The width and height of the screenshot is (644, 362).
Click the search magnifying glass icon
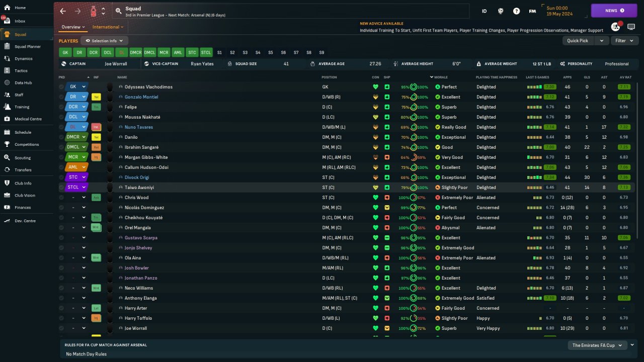pos(118,11)
